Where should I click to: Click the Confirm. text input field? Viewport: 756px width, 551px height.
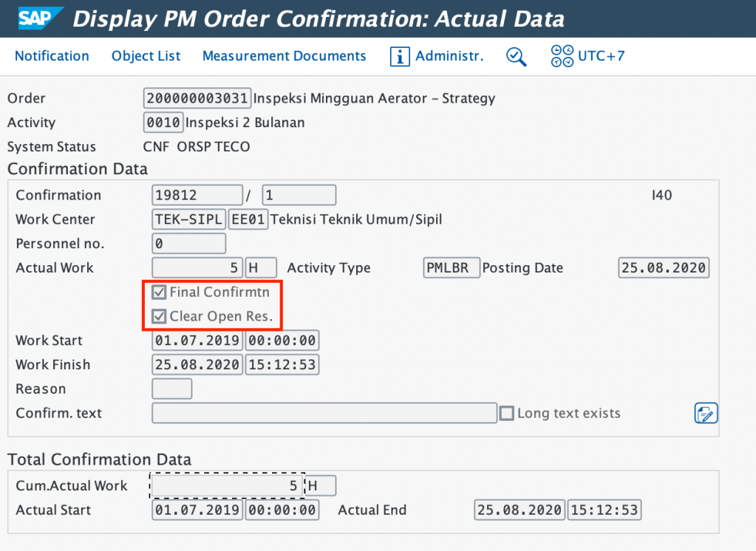324,414
